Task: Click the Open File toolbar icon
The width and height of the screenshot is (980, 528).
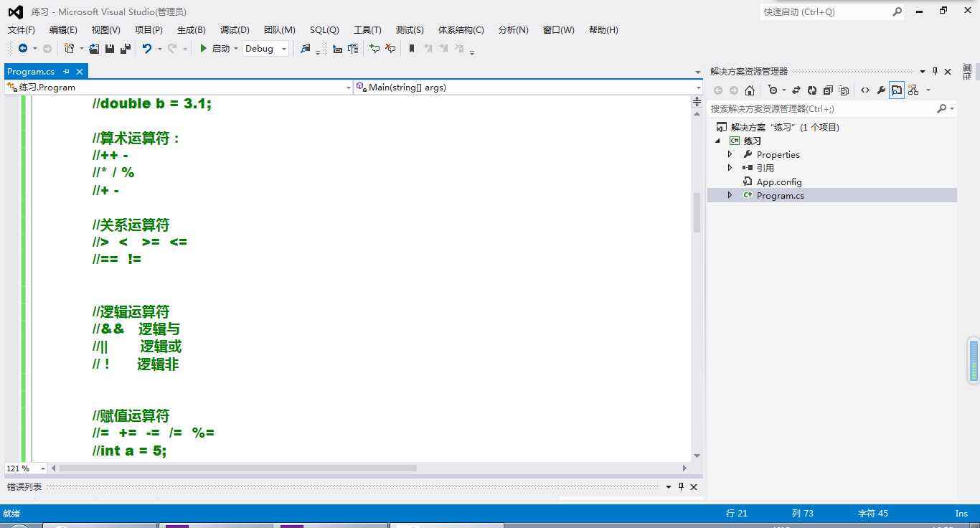Action: [94, 49]
